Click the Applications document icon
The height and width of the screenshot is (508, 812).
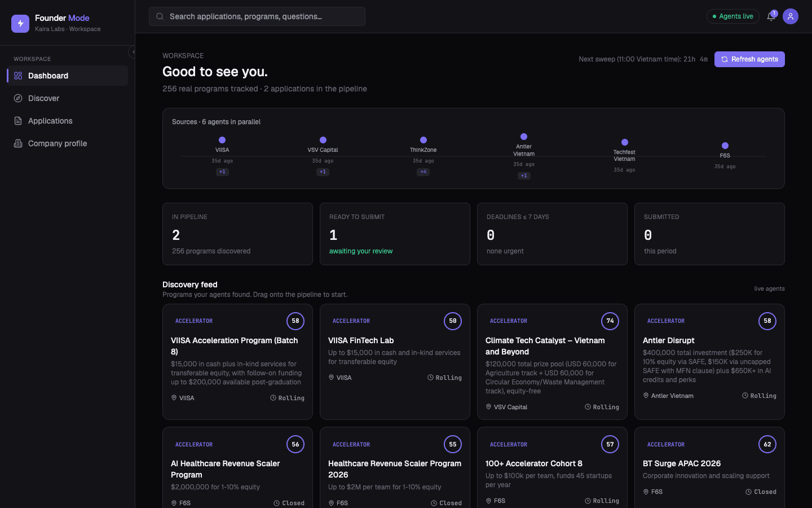point(18,121)
